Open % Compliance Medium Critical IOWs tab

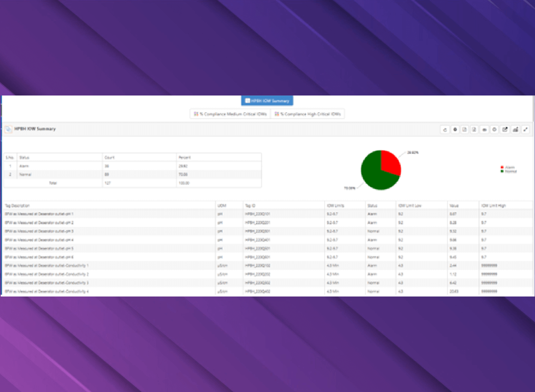pyautogui.click(x=230, y=114)
